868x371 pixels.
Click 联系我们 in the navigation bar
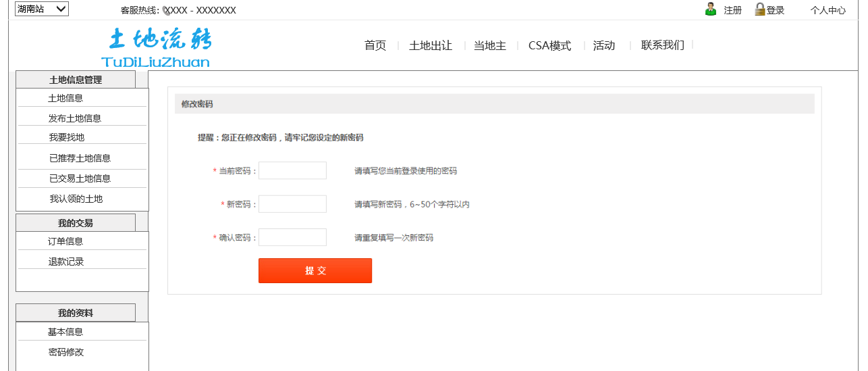(662, 45)
